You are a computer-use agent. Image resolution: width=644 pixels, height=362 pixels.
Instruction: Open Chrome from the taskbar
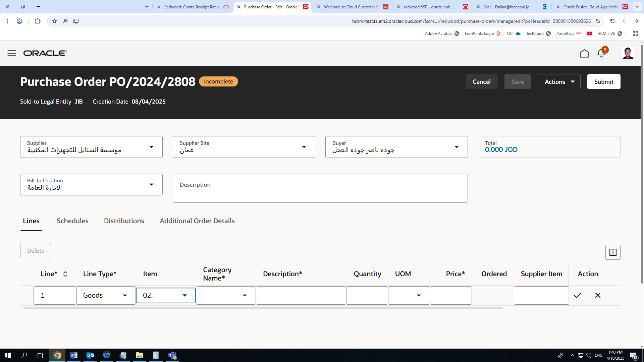[x=57, y=355]
